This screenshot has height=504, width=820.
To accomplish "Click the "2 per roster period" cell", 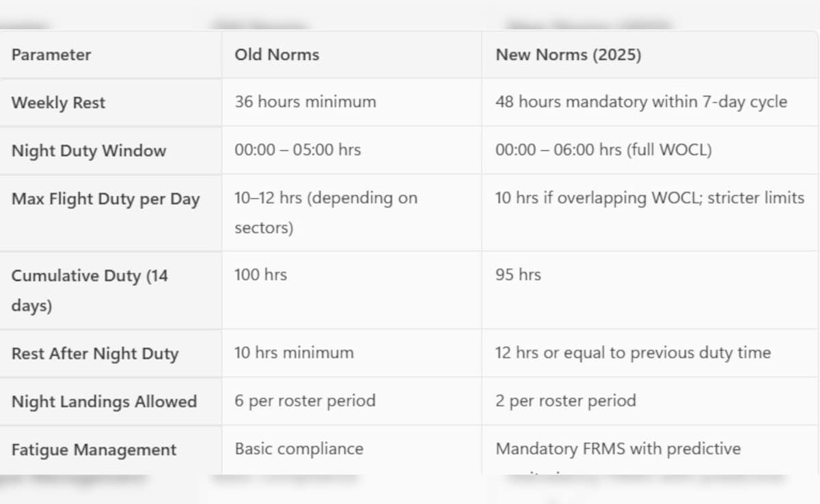I will (566, 400).
